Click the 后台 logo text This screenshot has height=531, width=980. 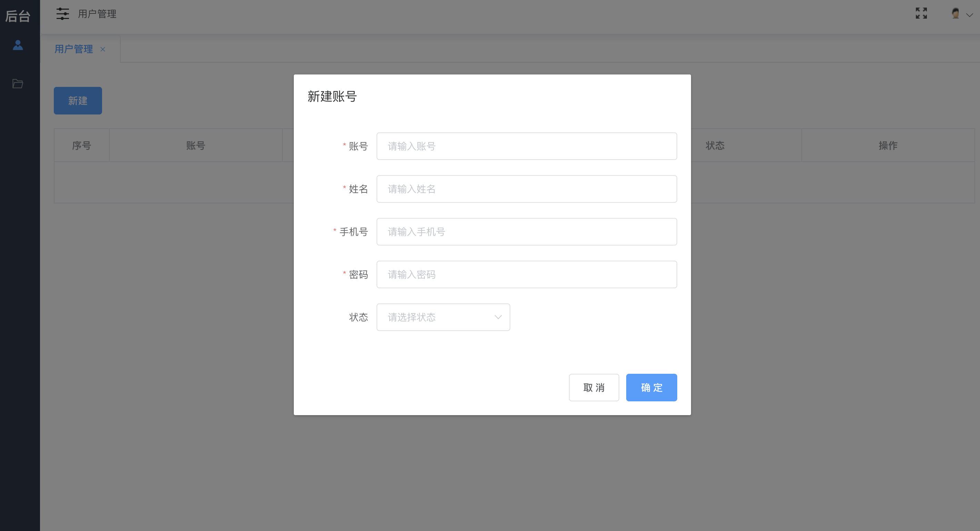[x=18, y=16]
